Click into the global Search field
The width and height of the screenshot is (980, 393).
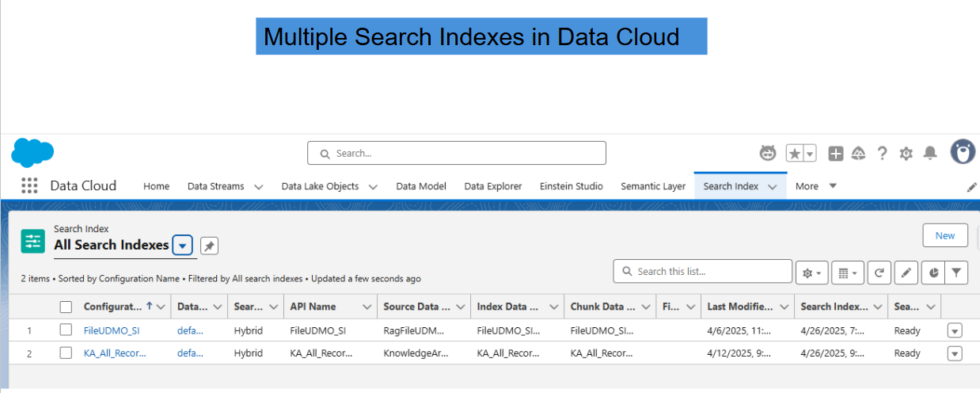click(x=457, y=153)
